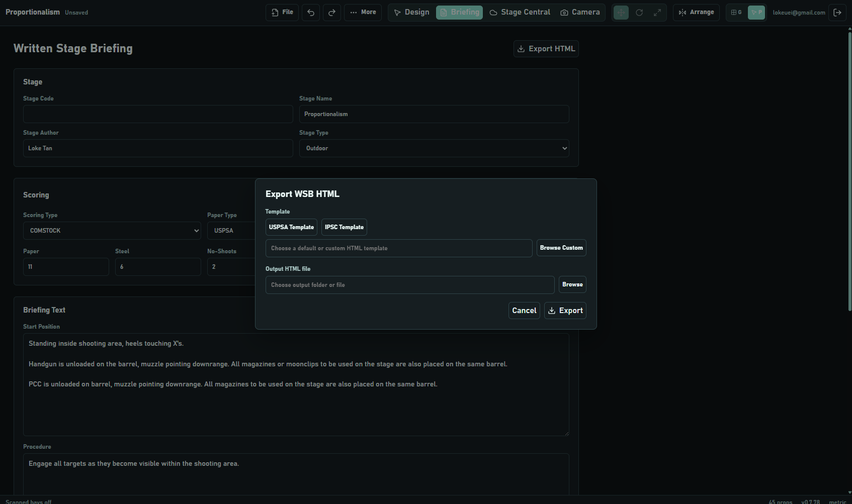Screen dimensions: 852x504
Task: Click the lokeuei@gmail.com account label
Action: (799, 13)
